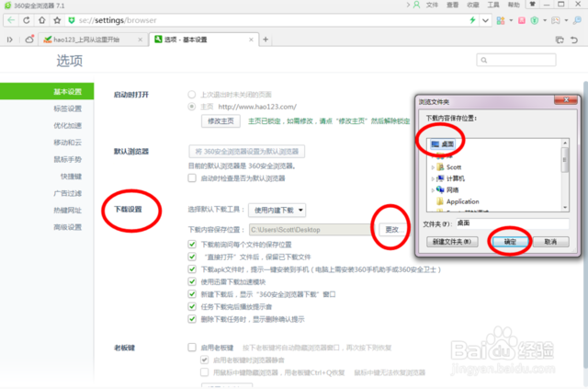Open 优化加速 in the options sidebar
This screenshot has height=389, width=588.
click(x=67, y=125)
